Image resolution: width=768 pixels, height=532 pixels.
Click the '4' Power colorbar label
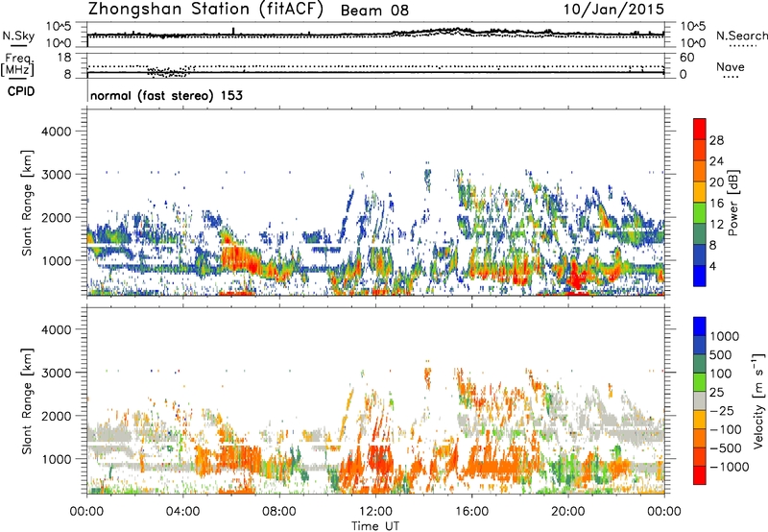(x=712, y=267)
